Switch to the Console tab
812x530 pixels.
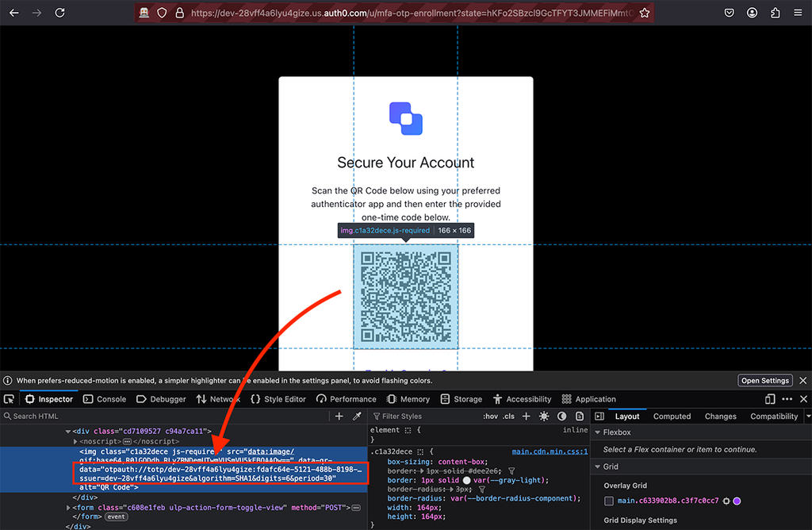point(105,399)
